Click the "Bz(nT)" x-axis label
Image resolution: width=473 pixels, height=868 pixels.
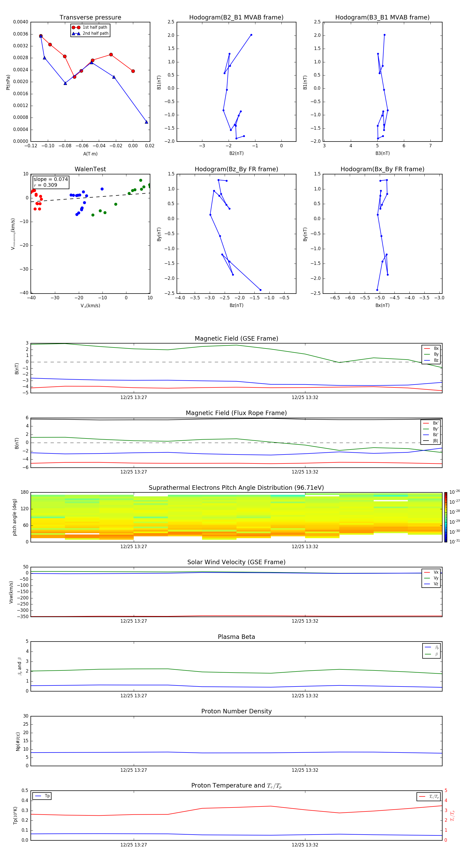(x=236, y=306)
